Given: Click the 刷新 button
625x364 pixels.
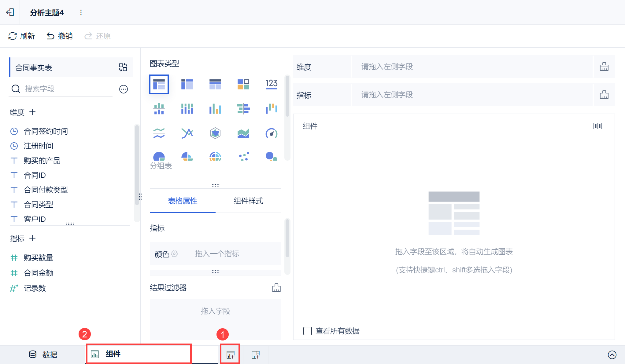Looking at the screenshot, I should pos(21,36).
